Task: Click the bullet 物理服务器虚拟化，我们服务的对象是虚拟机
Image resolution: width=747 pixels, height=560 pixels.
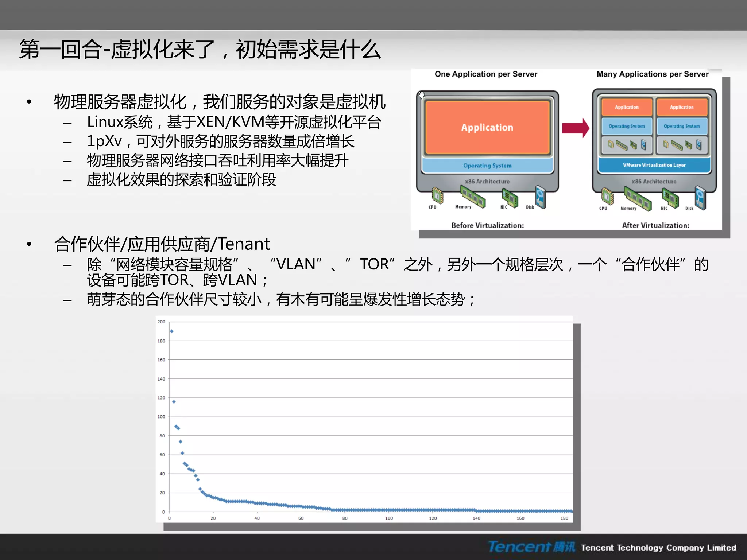Action: point(220,102)
